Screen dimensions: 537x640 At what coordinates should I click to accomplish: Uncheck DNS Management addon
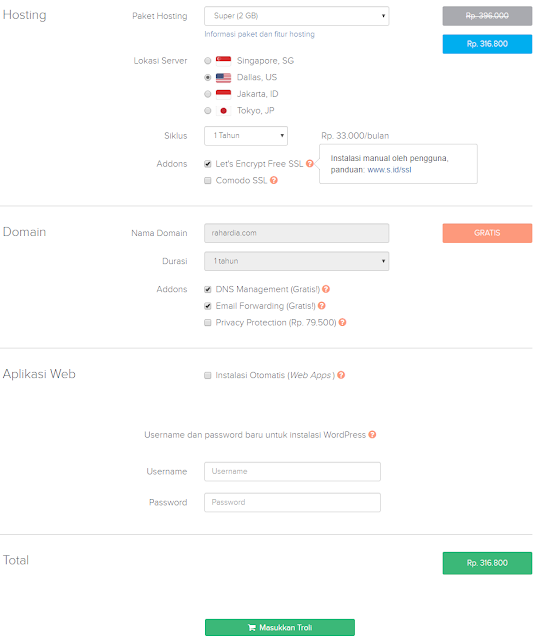(208, 289)
